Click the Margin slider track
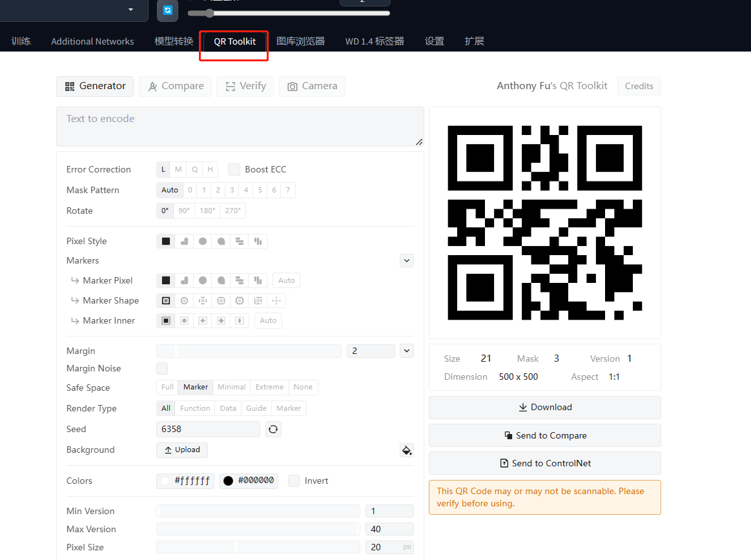 click(249, 351)
